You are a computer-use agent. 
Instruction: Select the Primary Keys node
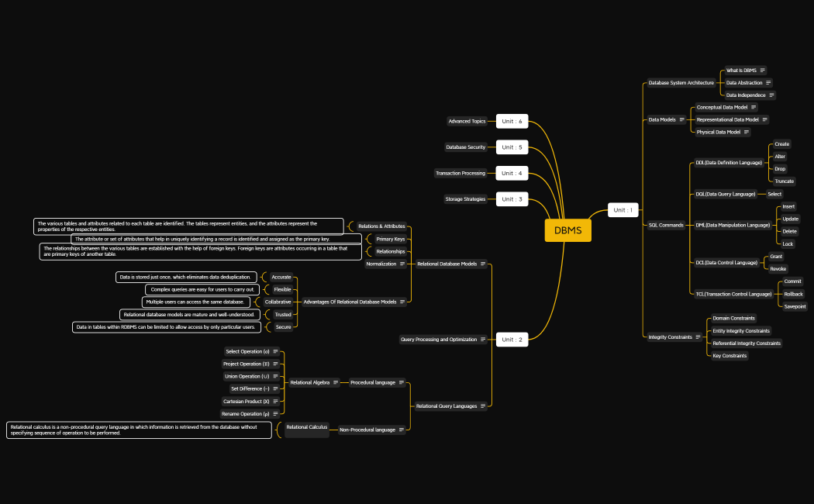pyautogui.click(x=389, y=239)
